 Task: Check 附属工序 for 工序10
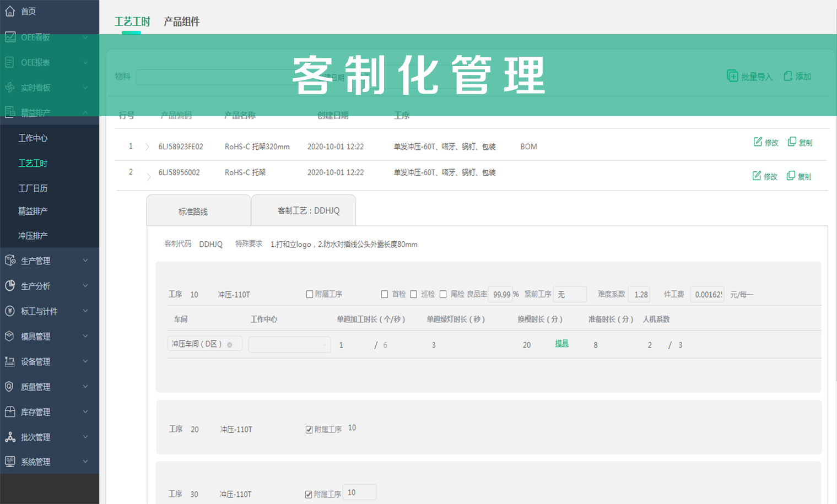click(x=310, y=294)
